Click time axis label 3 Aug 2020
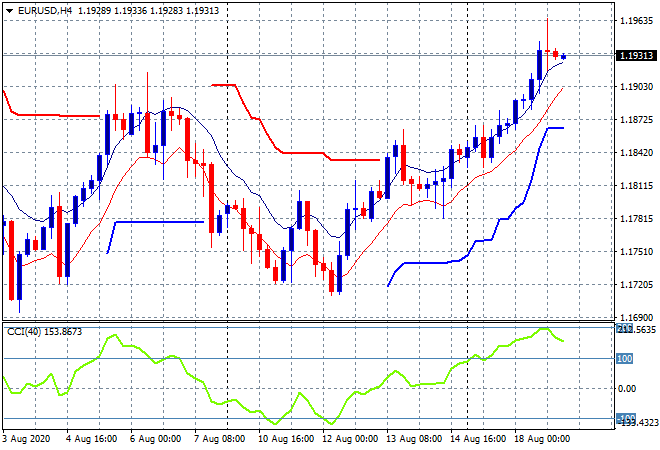Viewport: 660px width, 450px height. (26, 439)
